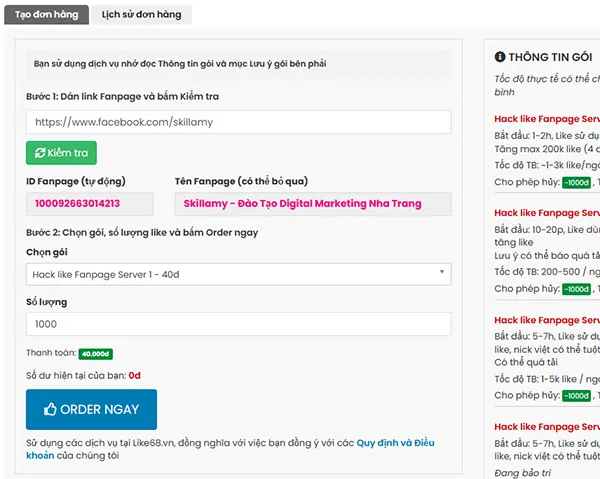
Task: Click the Đang bảo trì status text
Action: (x=522, y=473)
